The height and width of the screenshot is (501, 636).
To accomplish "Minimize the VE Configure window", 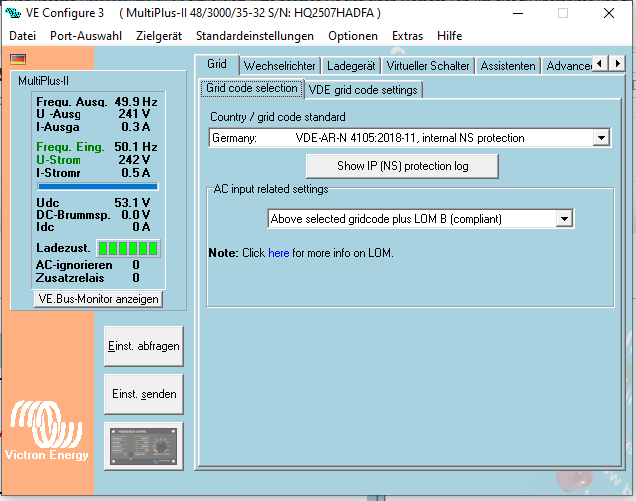I will pyautogui.click(x=518, y=13).
